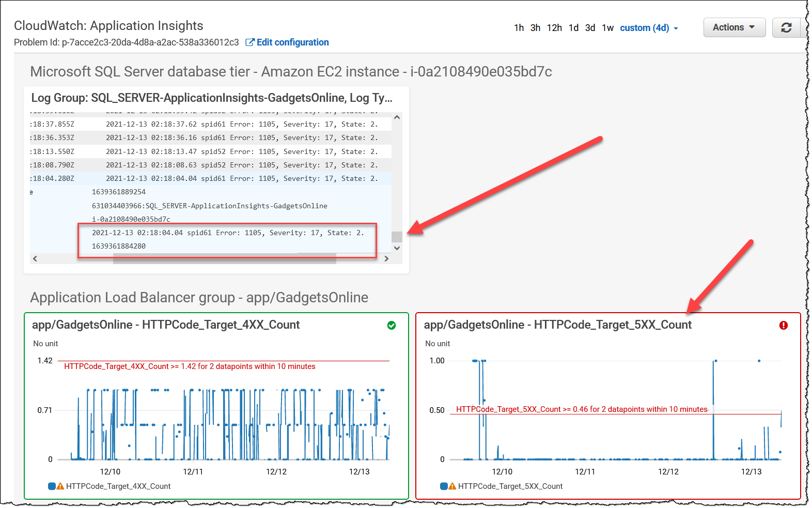Open the Actions dropdown

pos(733,27)
